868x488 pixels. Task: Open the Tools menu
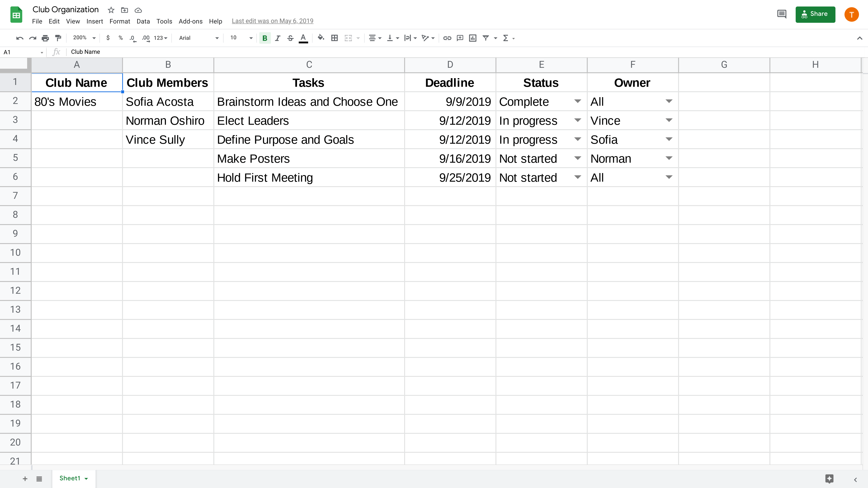point(164,21)
